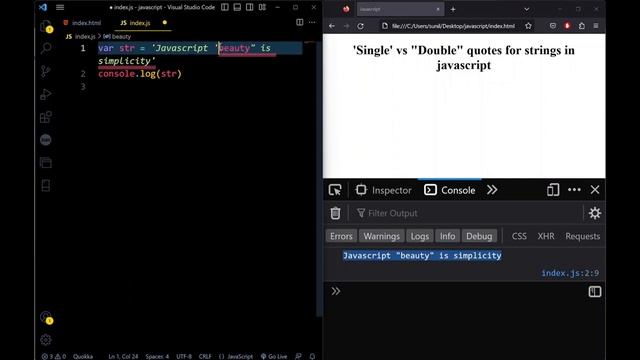Screen dimensions: 640x360
Task: Click the console command prompt
Action: 459,291
